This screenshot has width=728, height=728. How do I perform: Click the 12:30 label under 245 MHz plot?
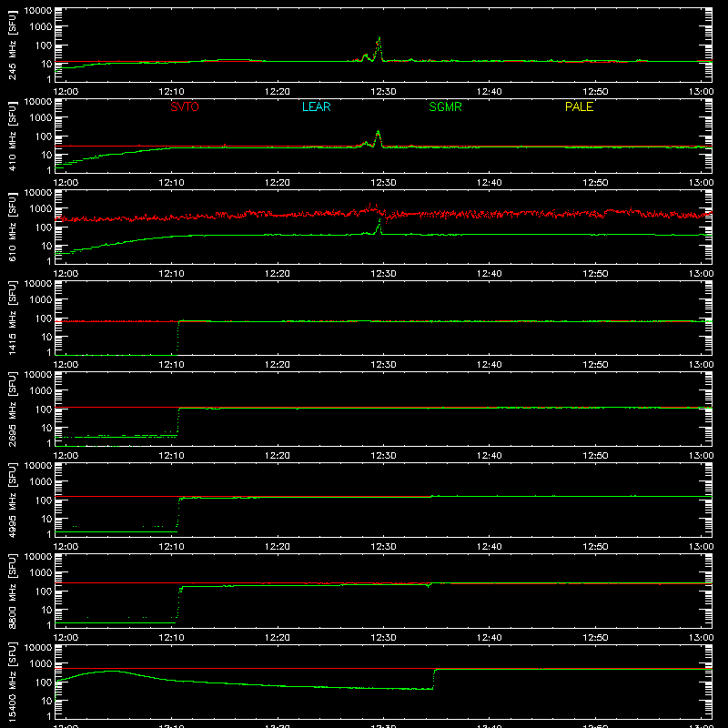(x=383, y=92)
